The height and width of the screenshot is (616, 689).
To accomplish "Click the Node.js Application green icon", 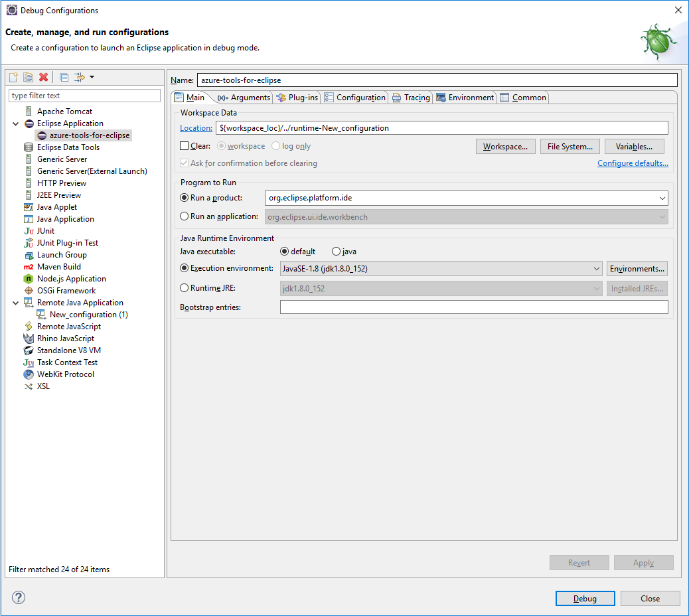I will [x=29, y=279].
